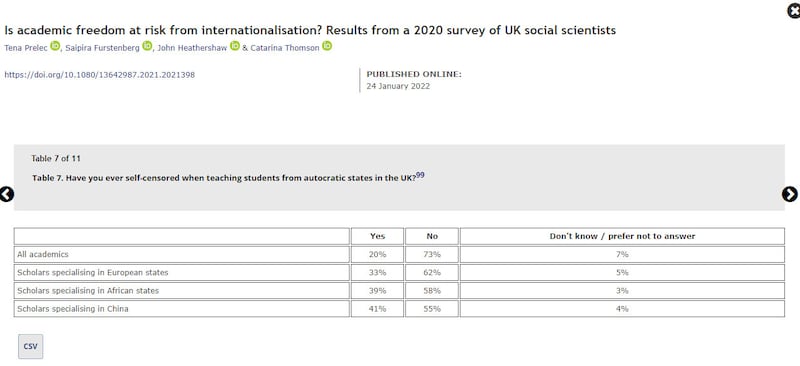Open John Heathershaw's ORCID icon
The width and height of the screenshot is (800, 366).
(x=235, y=46)
